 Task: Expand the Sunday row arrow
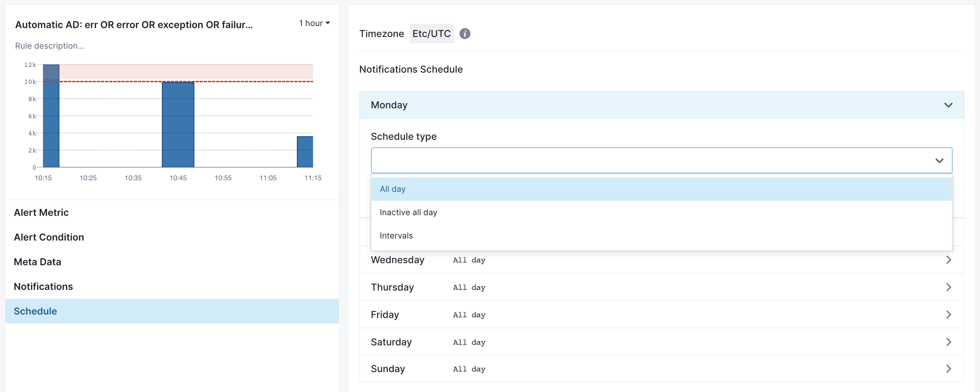coord(948,368)
